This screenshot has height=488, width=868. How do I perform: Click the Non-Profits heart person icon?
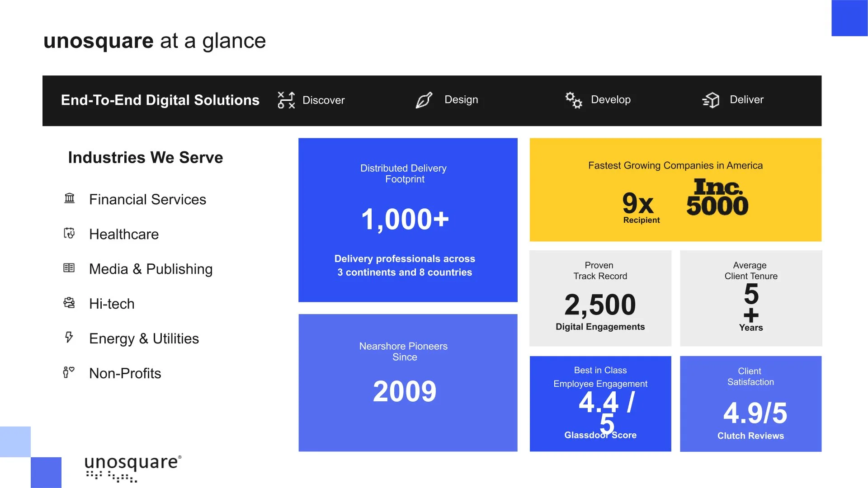[69, 372]
